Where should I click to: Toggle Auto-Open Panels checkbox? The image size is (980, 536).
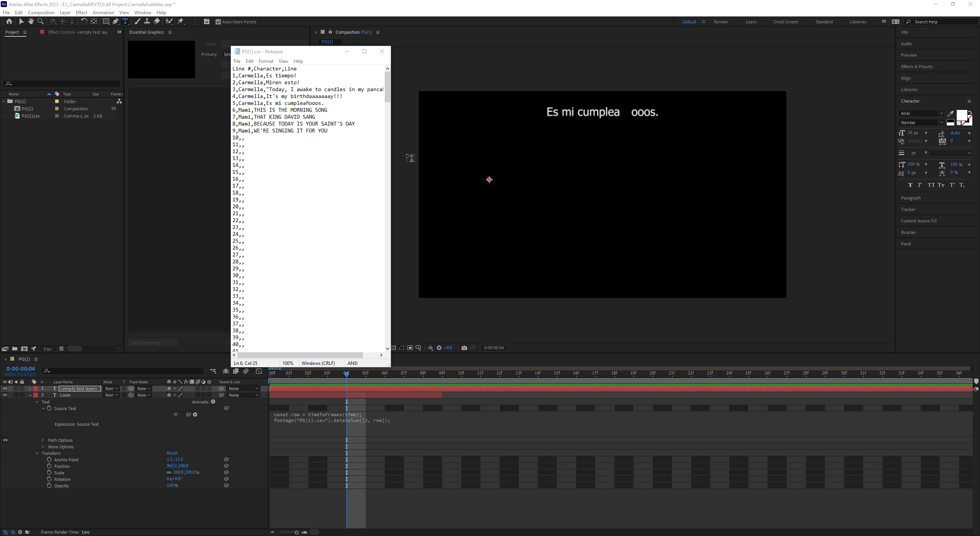(x=218, y=22)
